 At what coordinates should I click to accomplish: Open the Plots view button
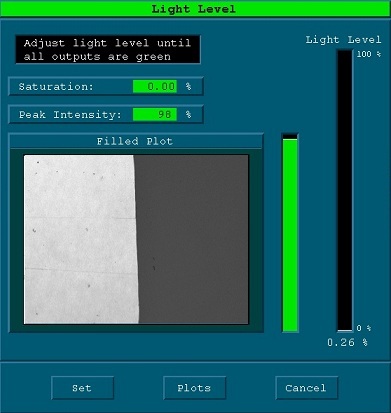[194, 388]
